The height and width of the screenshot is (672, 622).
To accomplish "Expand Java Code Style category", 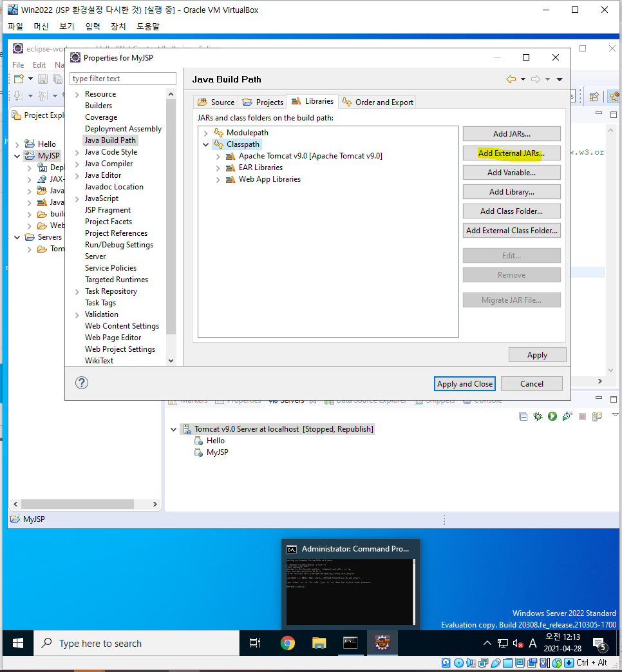I will pyautogui.click(x=77, y=152).
